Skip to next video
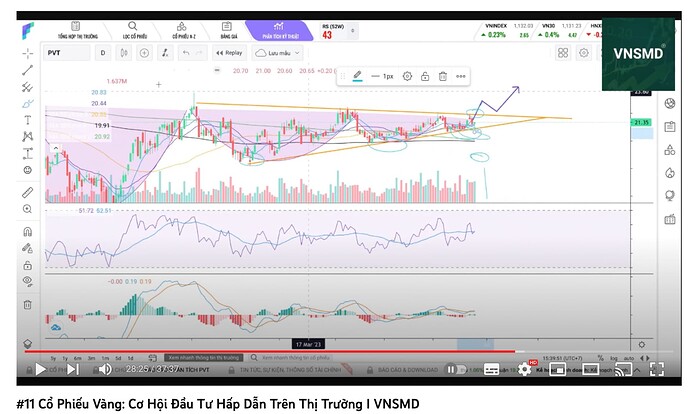 tap(73, 369)
